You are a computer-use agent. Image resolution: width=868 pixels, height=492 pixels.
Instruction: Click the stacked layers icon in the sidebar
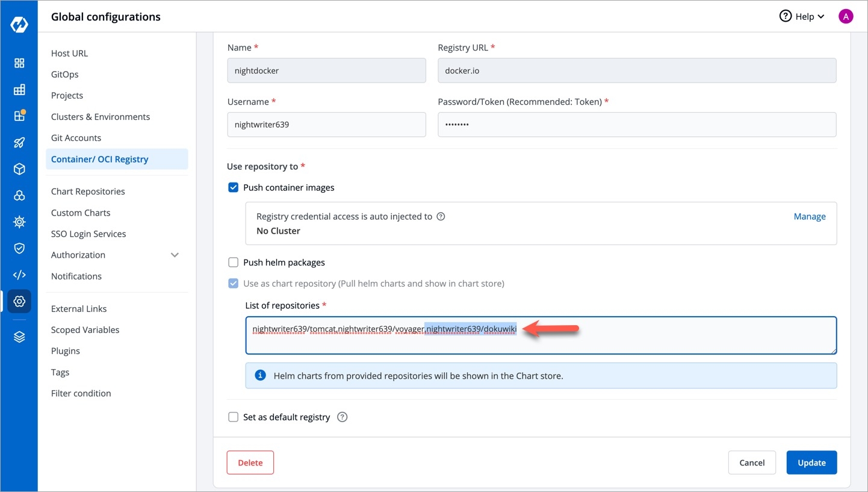(19, 337)
